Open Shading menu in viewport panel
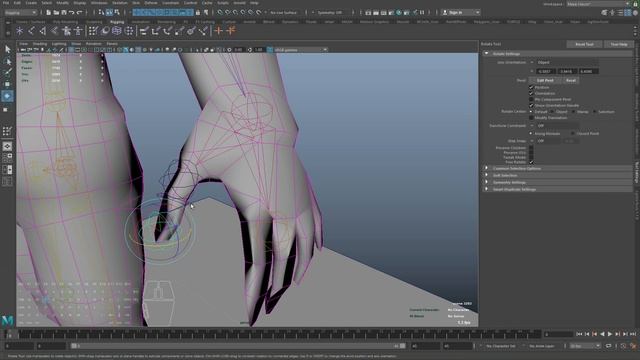This screenshot has width=640, height=360. click(x=40, y=44)
